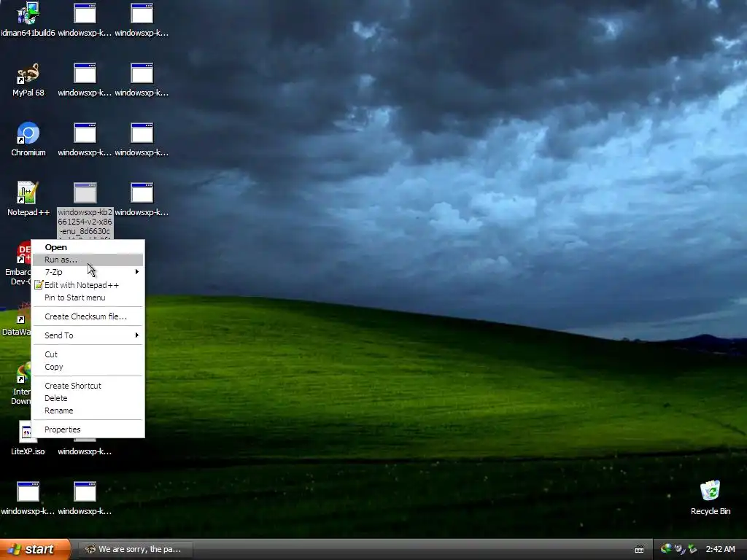The image size is (747, 560).
Task: Choose Run as... from the context menu
Action: (88, 260)
